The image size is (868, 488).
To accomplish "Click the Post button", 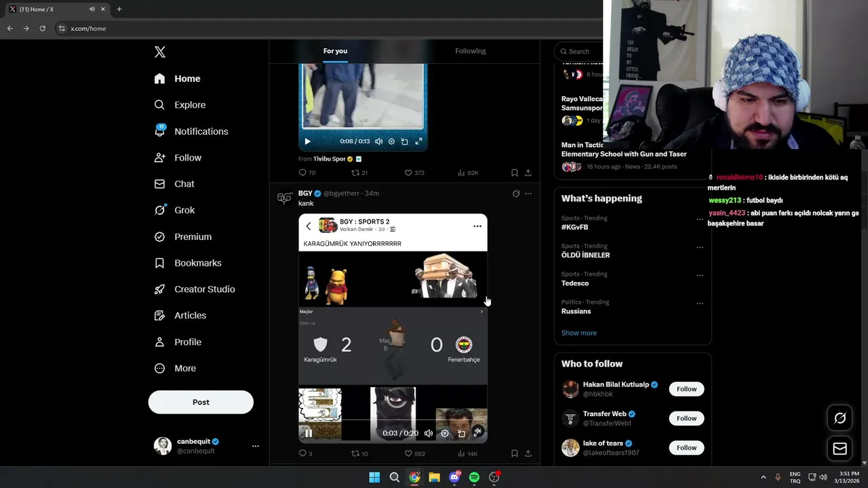I will point(201,402).
